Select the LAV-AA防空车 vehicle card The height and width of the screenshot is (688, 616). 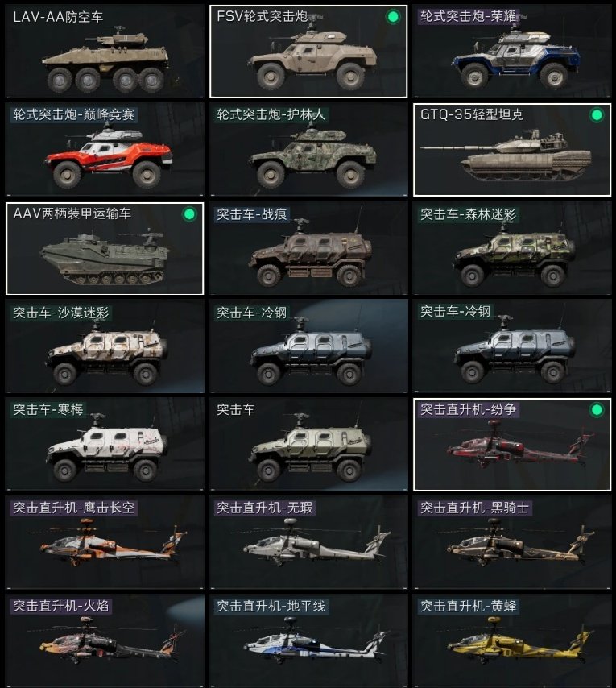pyautogui.click(x=105, y=52)
